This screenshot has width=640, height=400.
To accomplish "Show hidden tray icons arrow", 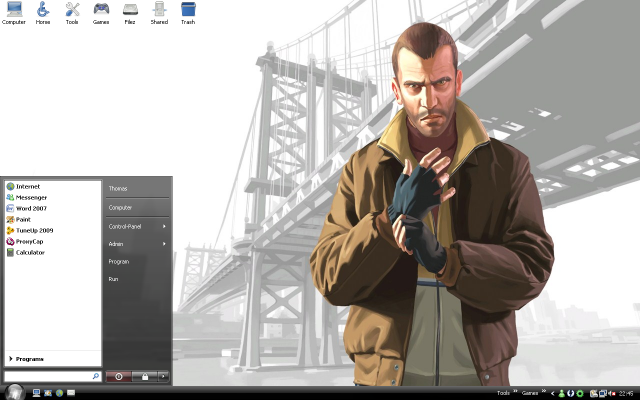I will (x=553, y=393).
